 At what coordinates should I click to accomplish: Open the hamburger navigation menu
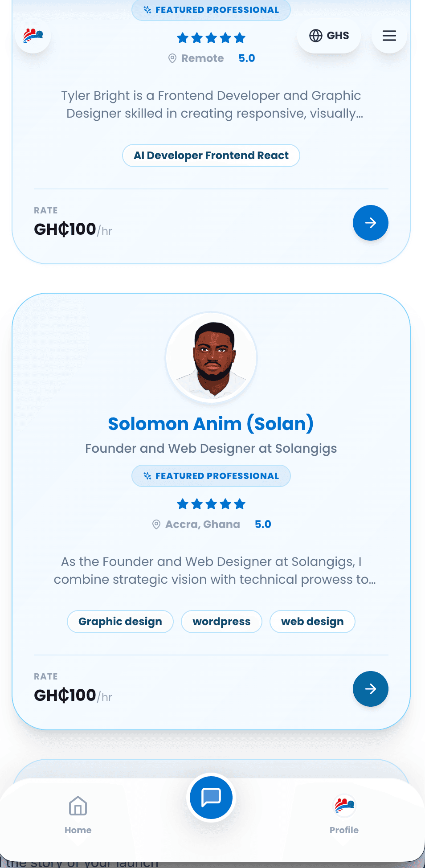click(388, 36)
